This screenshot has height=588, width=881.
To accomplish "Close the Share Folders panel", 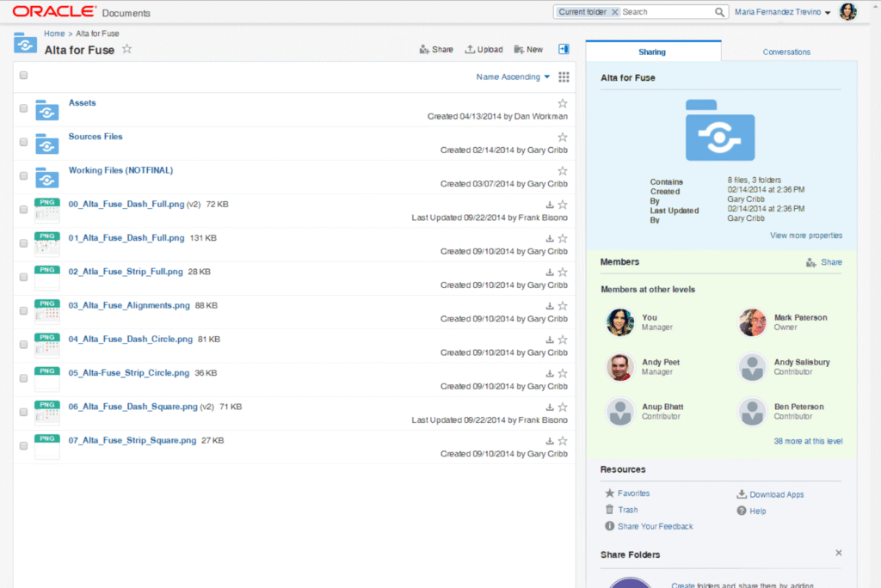I will pyautogui.click(x=838, y=553).
